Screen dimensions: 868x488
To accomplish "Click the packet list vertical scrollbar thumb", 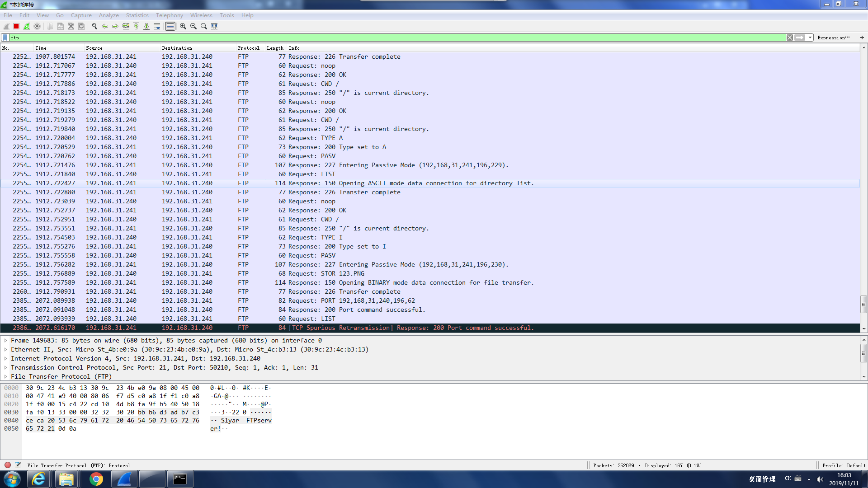I will [863, 304].
